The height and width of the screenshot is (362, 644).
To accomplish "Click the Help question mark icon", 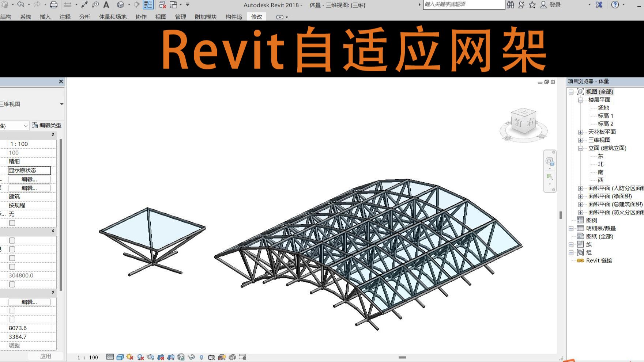I will coord(615,5).
